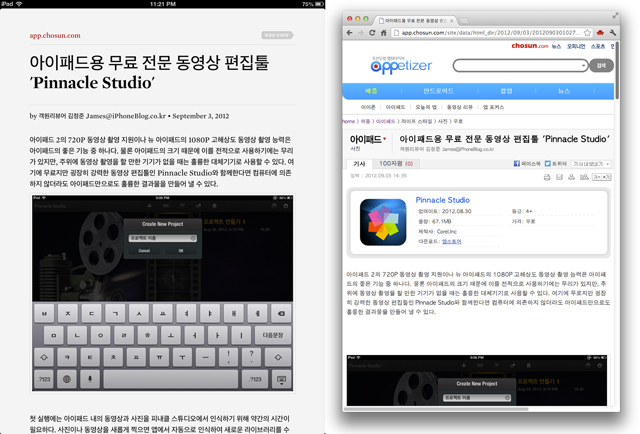
Task: Click the appetizer site logo
Action: coord(401,65)
